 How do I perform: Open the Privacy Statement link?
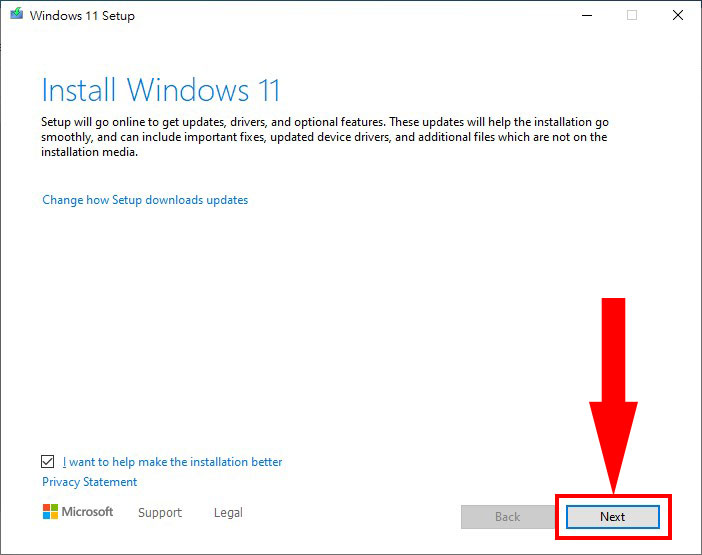90,482
